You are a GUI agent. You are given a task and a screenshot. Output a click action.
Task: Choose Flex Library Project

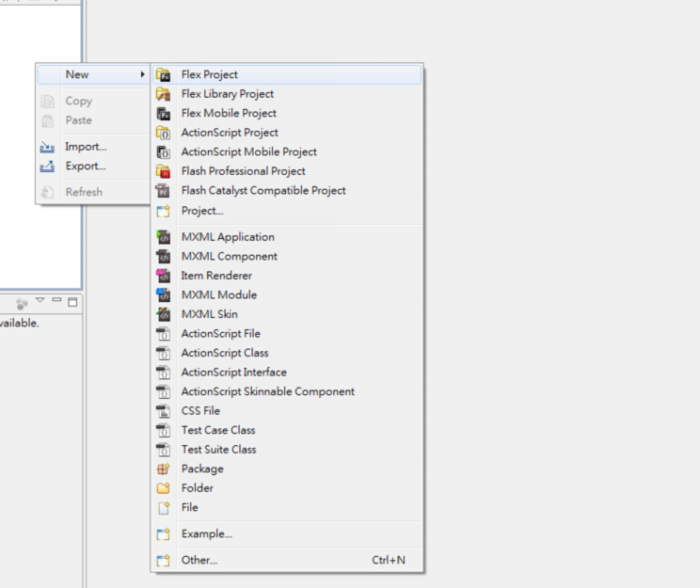tap(287, 94)
